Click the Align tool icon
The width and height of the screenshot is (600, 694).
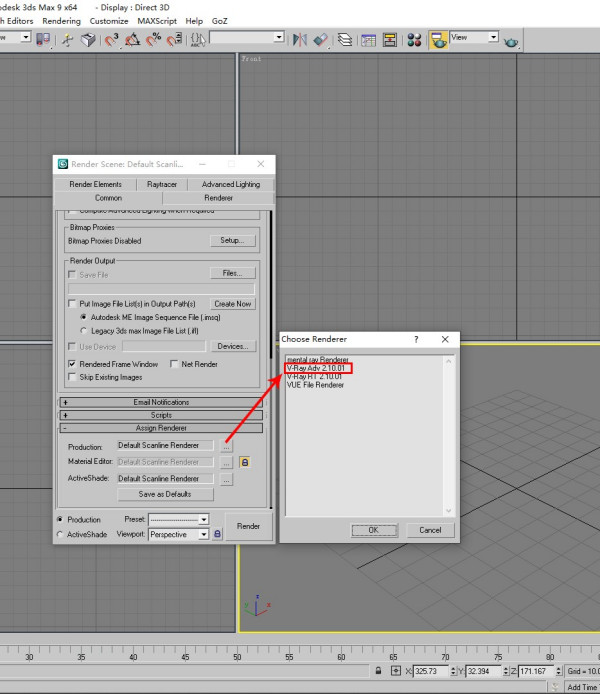click(321, 39)
